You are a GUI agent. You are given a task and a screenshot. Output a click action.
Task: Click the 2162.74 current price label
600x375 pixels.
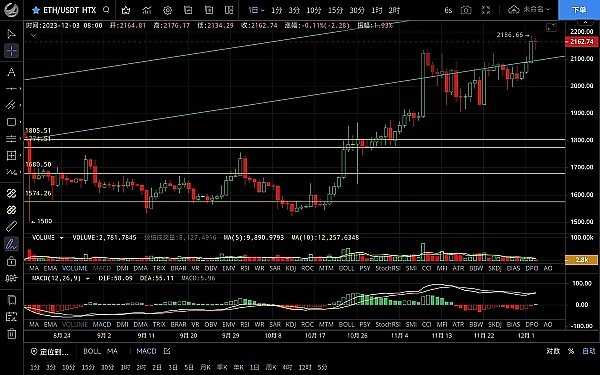[582, 41]
